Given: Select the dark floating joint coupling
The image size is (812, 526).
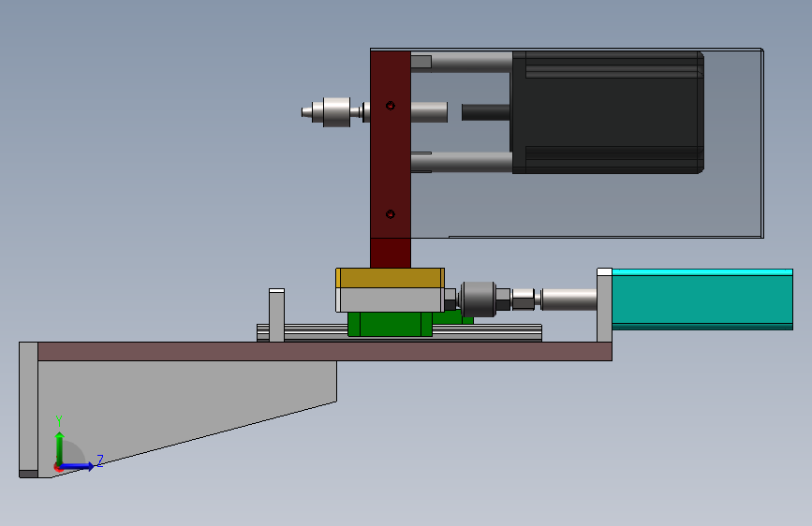Looking at the screenshot, I should pyautogui.click(x=478, y=300).
